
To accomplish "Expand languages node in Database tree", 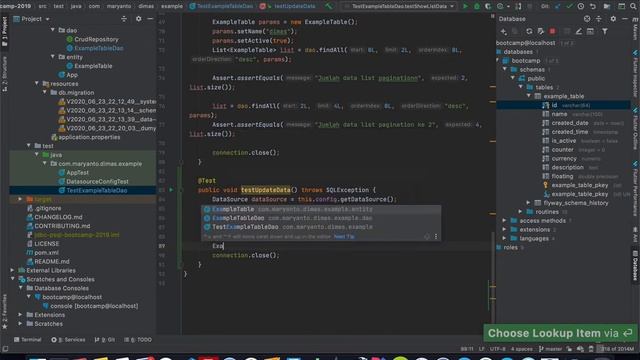I will pyautogui.click(x=504, y=238).
